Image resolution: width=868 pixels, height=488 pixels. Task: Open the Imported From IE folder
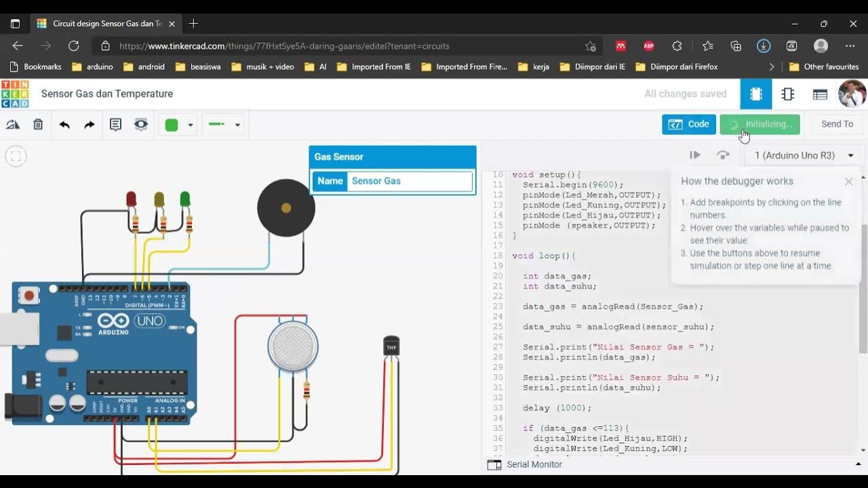pos(374,67)
